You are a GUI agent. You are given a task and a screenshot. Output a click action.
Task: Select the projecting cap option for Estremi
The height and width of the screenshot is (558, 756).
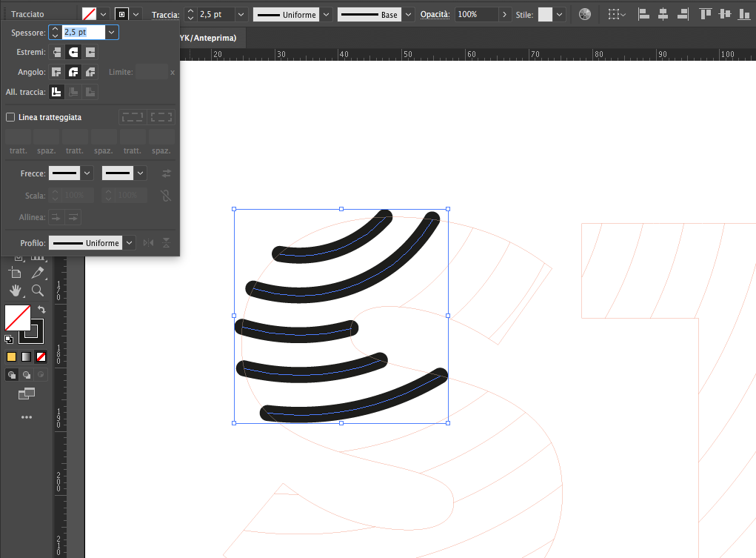(x=90, y=52)
